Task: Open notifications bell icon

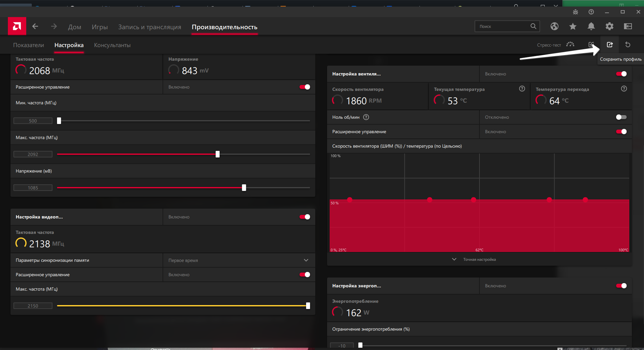Action: (591, 26)
